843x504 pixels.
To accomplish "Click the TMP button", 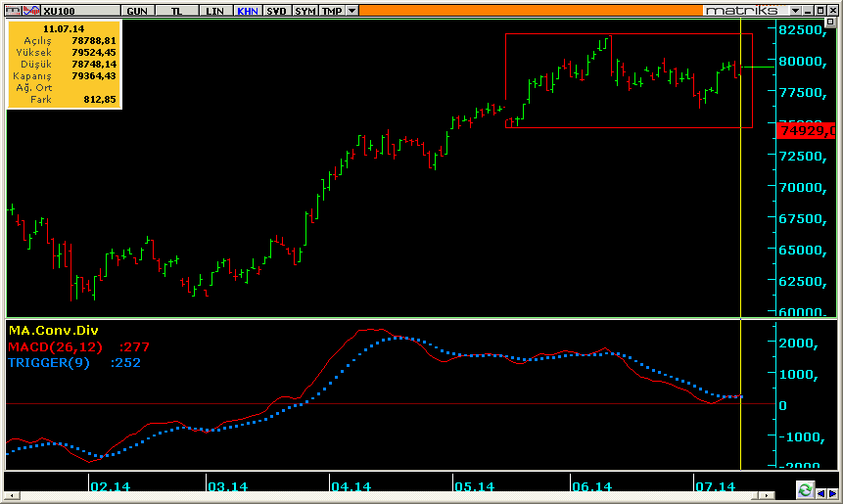I will 332,10.
